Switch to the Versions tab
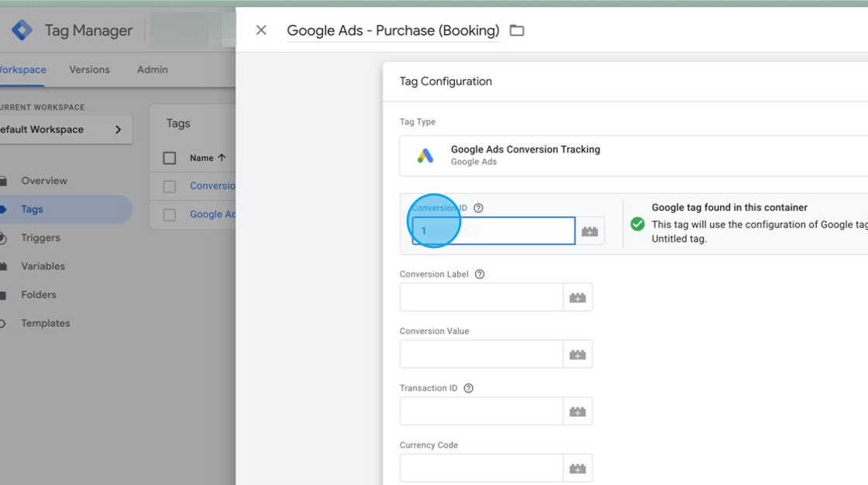The image size is (868, 485). [x=89, y=70]
